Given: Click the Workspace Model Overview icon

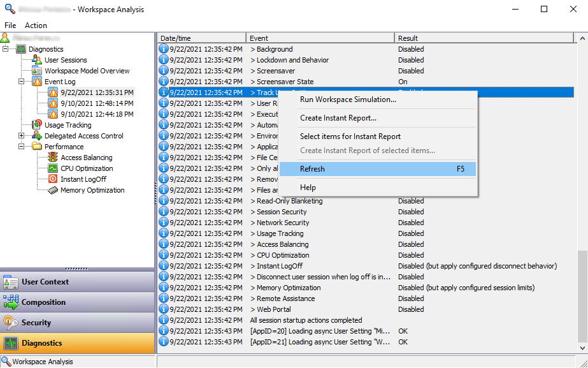Looking at the screenshot, I should (x=37, y=71).
